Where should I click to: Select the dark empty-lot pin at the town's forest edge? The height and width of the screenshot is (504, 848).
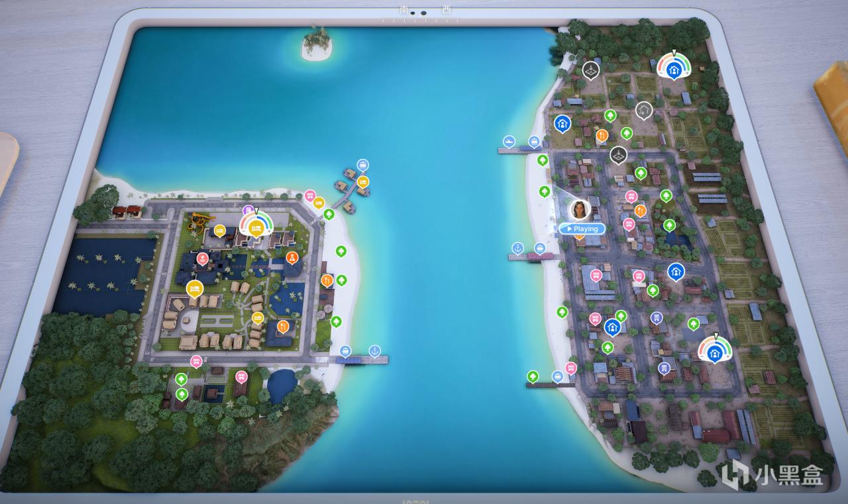tap(591, 69)
